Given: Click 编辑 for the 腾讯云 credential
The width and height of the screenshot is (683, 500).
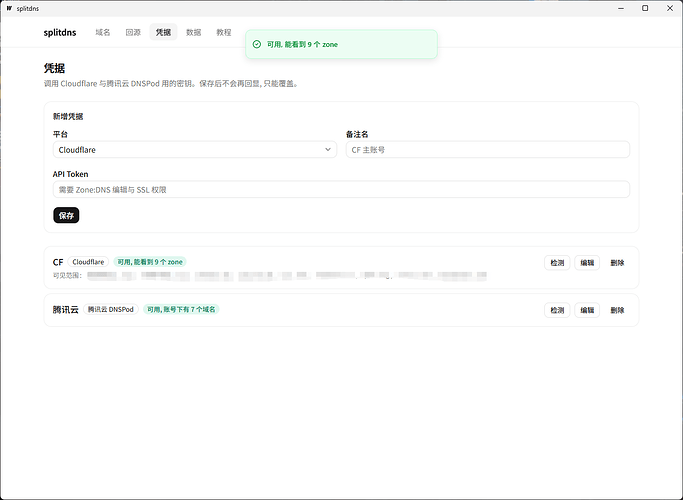Looking at the screenshot, I should point(587,310).
